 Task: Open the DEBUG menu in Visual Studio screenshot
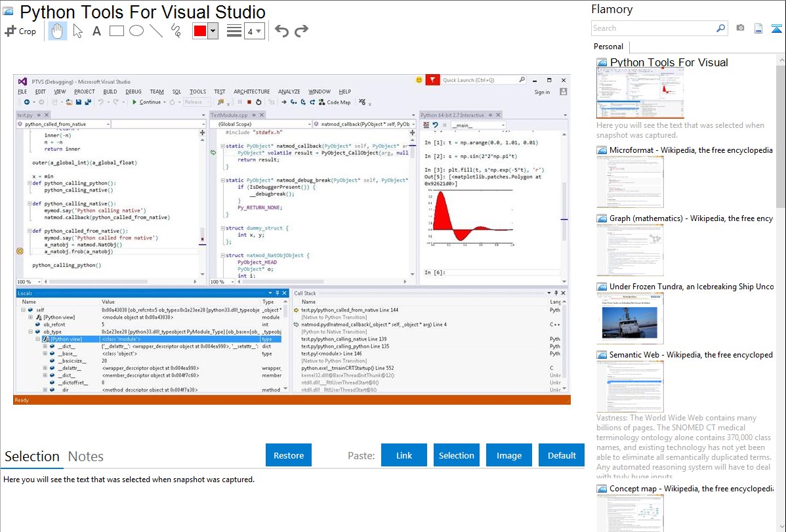coord(133,92)
